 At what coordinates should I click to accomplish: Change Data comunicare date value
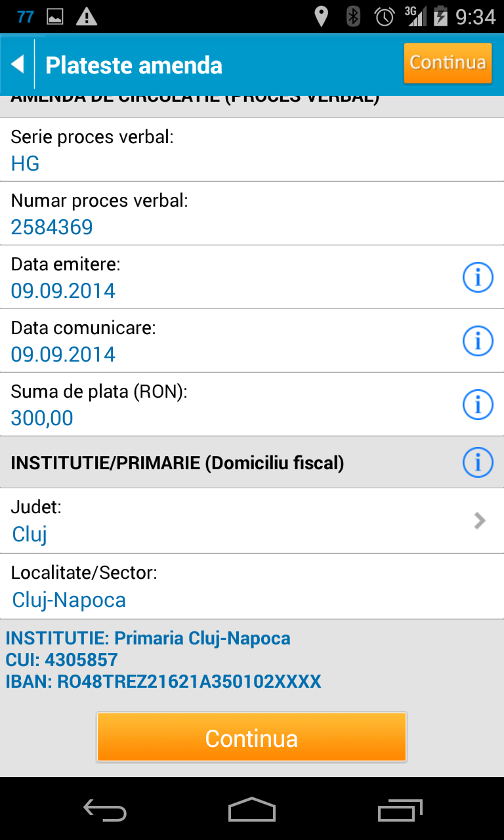tap(63, 354)
